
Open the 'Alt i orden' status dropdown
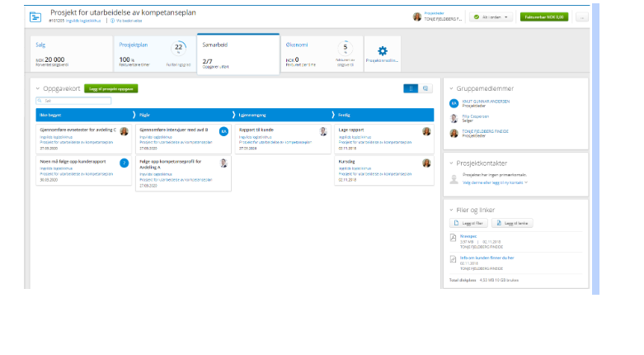pos(491,17)
